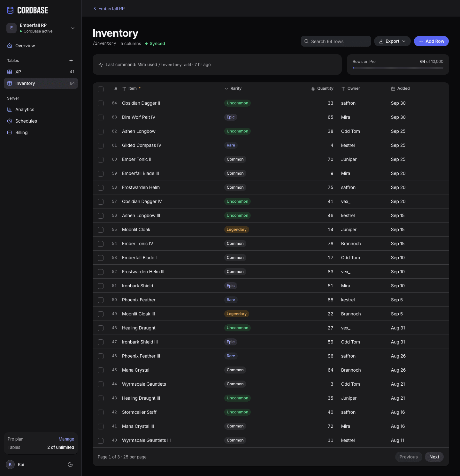Image resolution: width=460 pixels, height=476 pixels.
Task: Expand the Emberfall RP server switcher chevron
Action: click(x=73, y=28)
